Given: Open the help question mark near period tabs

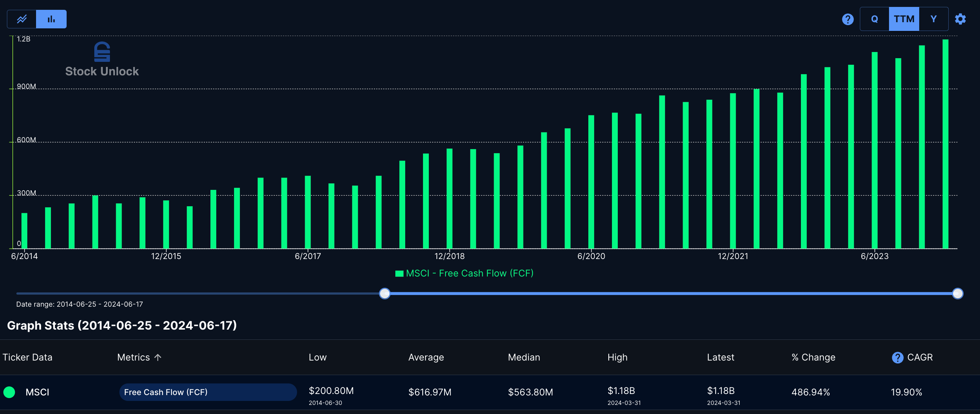Looking at the screenshot, I should [847, 19].
